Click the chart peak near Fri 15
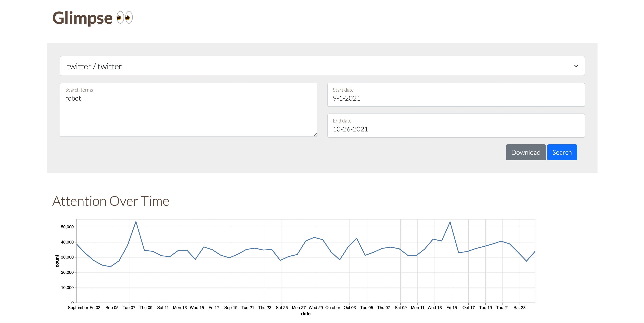Screen dimensions: 644x323 (450, 222)
